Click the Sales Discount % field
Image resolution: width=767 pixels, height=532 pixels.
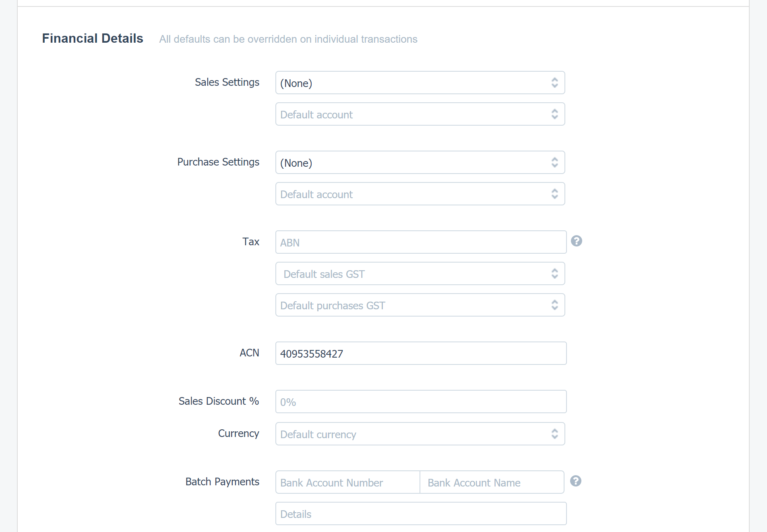pos(421,402)
